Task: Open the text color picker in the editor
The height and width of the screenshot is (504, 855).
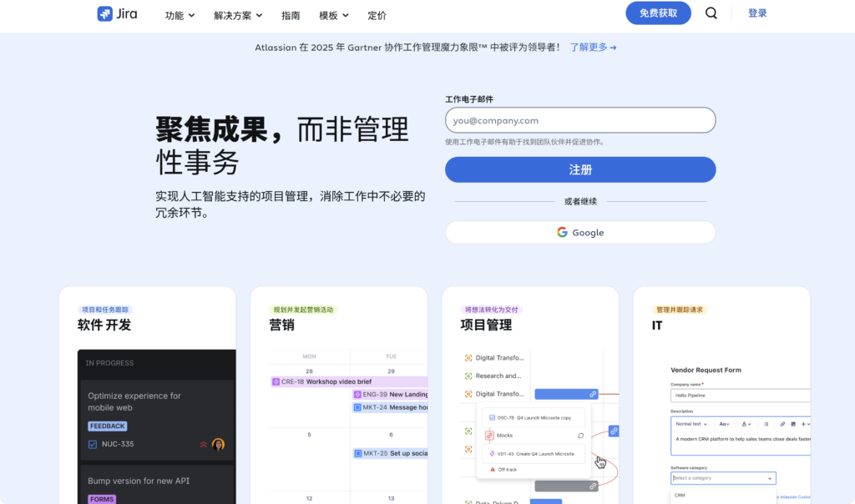Action: pyautogui.click(x=745, y=424)
